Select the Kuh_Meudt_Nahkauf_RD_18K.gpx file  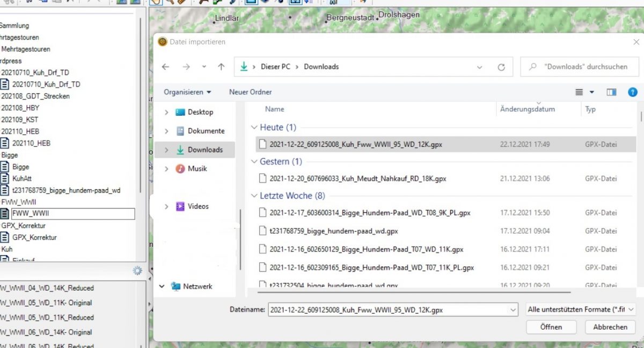[358, 178]
